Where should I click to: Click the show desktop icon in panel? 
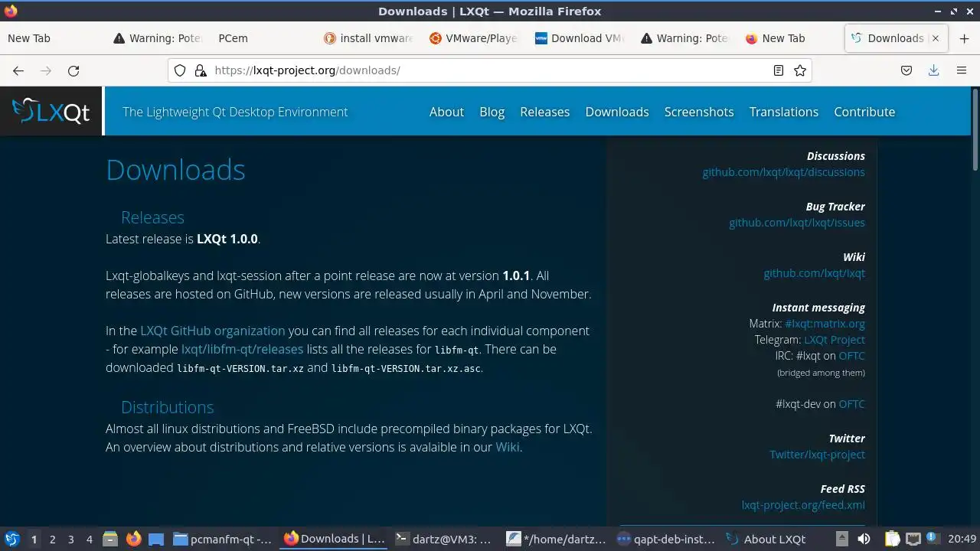pyautogui.click(x=156, y=539)
